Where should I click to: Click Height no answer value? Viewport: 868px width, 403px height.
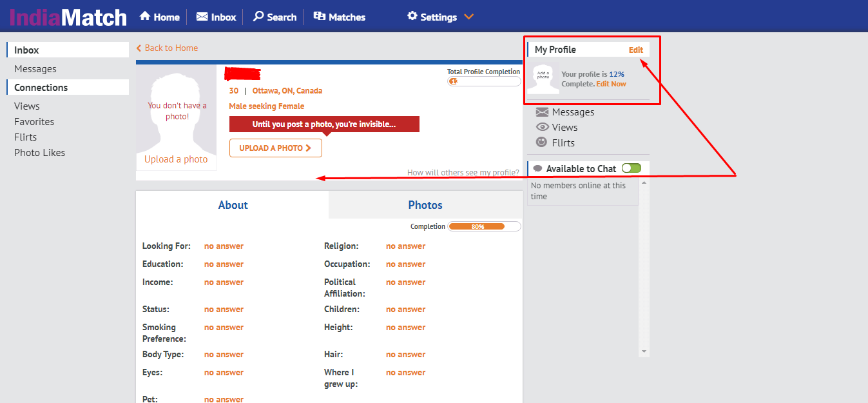405,328
